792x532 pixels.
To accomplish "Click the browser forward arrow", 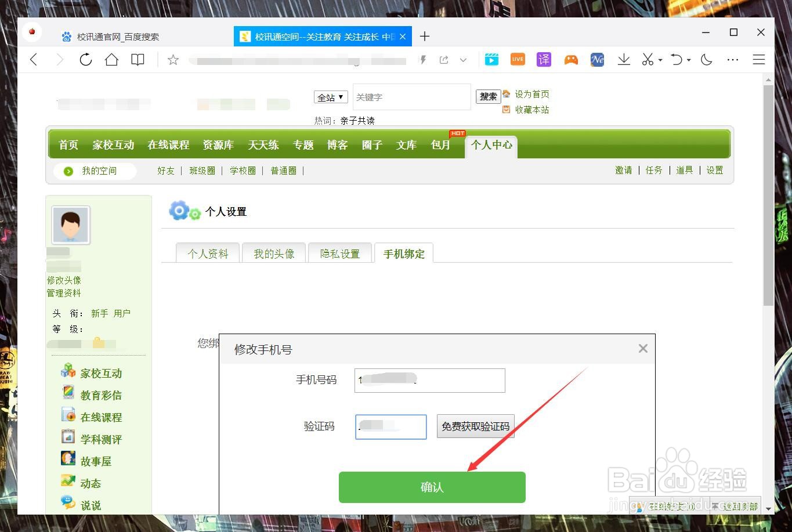I will click(59, 59).
